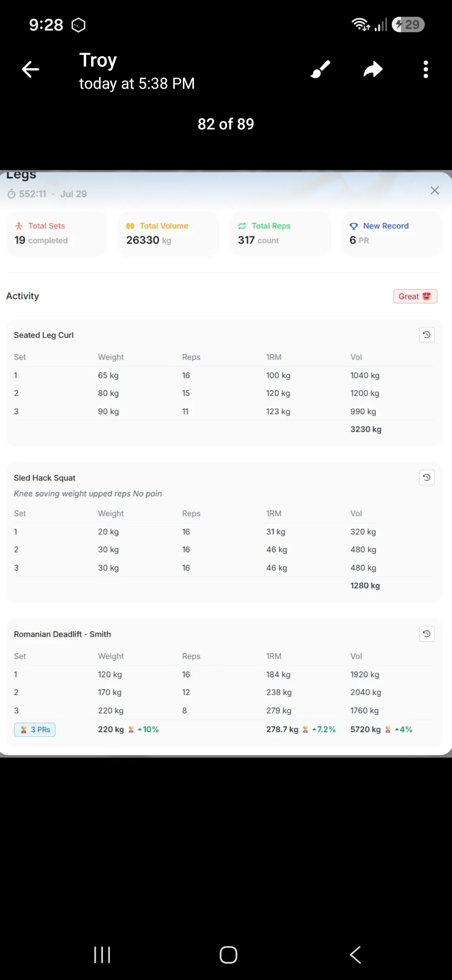Screen dimensions: 452x980
Task: Tap the Android navigation back button
Action: pos(355,955)
